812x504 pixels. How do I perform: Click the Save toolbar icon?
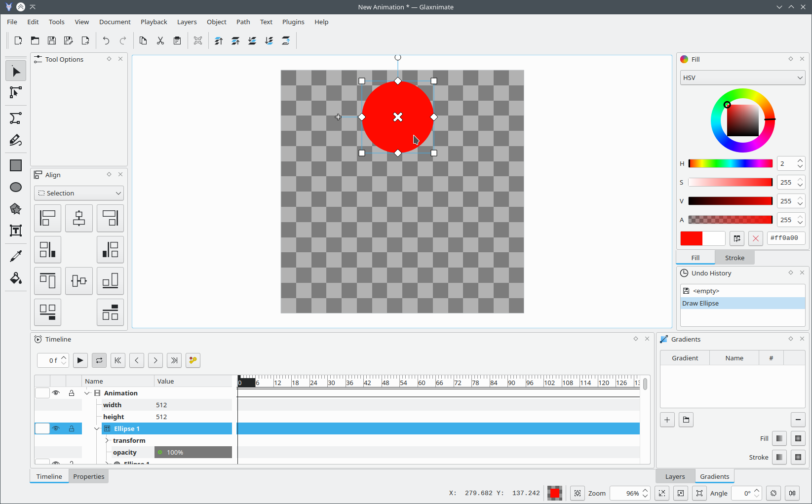tap(52, 41)
